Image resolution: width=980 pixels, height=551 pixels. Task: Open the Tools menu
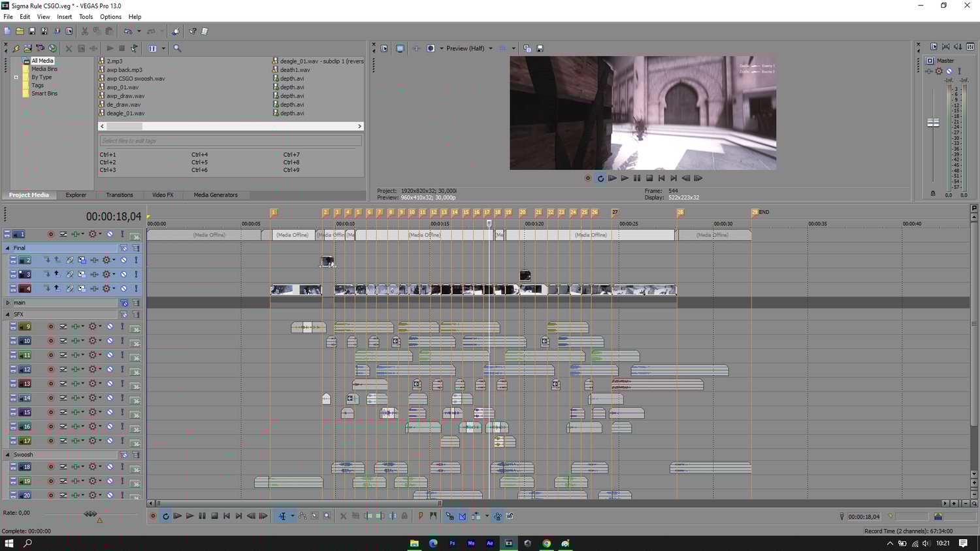(x=86, y=17)
